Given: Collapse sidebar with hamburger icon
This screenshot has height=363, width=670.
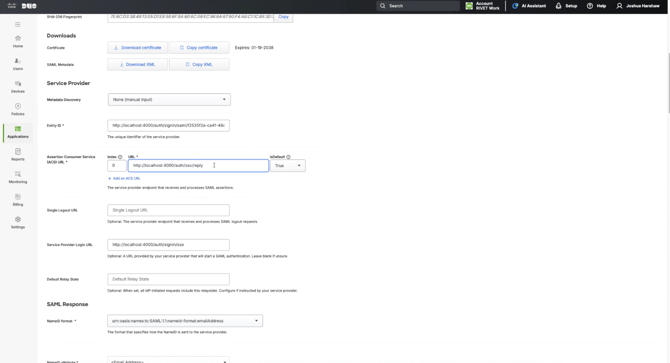Looking at the screenshot, I should [x=18, y=24].
